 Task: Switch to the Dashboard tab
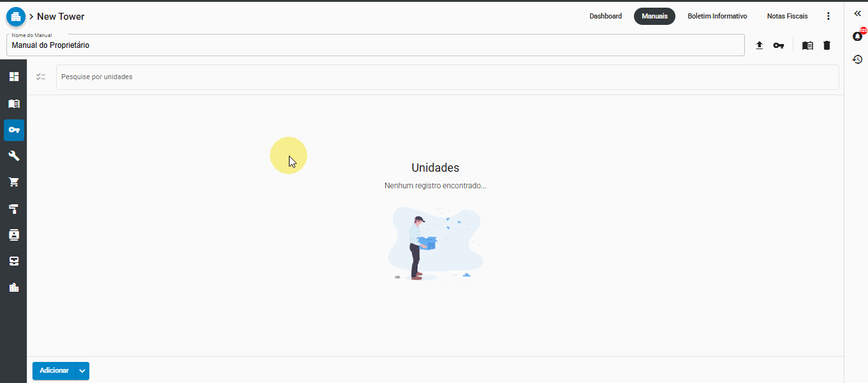(605, 16)
